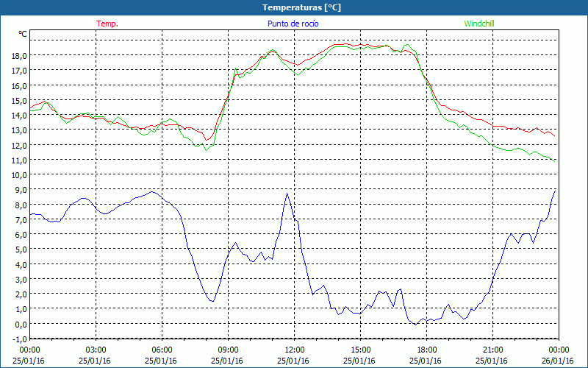Click the 03:00 time axis label
Screen dimensions: 588x368
[96, 350]
